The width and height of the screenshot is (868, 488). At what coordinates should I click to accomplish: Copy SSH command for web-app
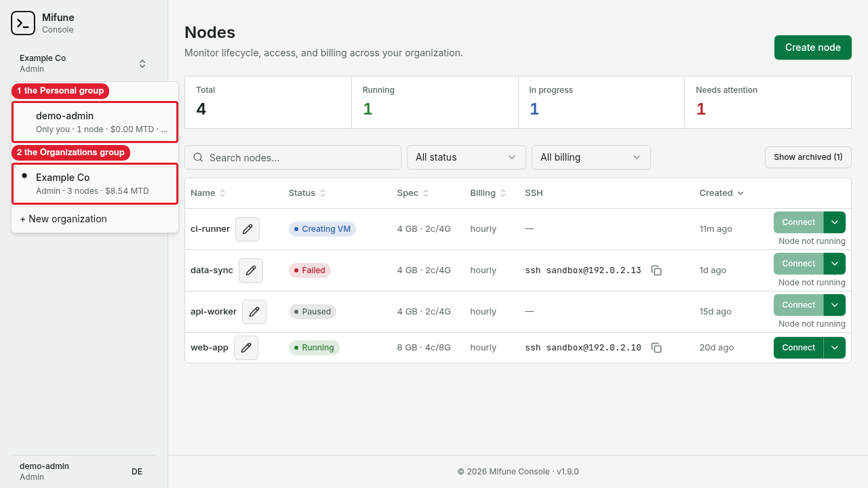coord(656,348)
